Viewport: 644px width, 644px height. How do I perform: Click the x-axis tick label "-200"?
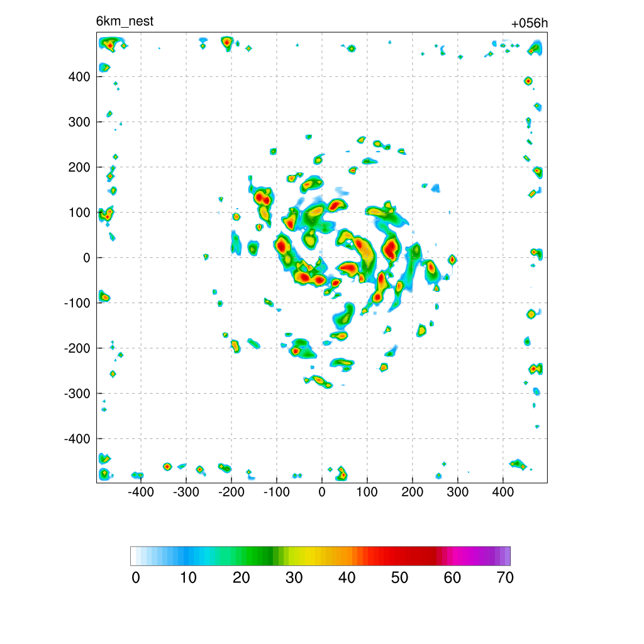(231, 492)
